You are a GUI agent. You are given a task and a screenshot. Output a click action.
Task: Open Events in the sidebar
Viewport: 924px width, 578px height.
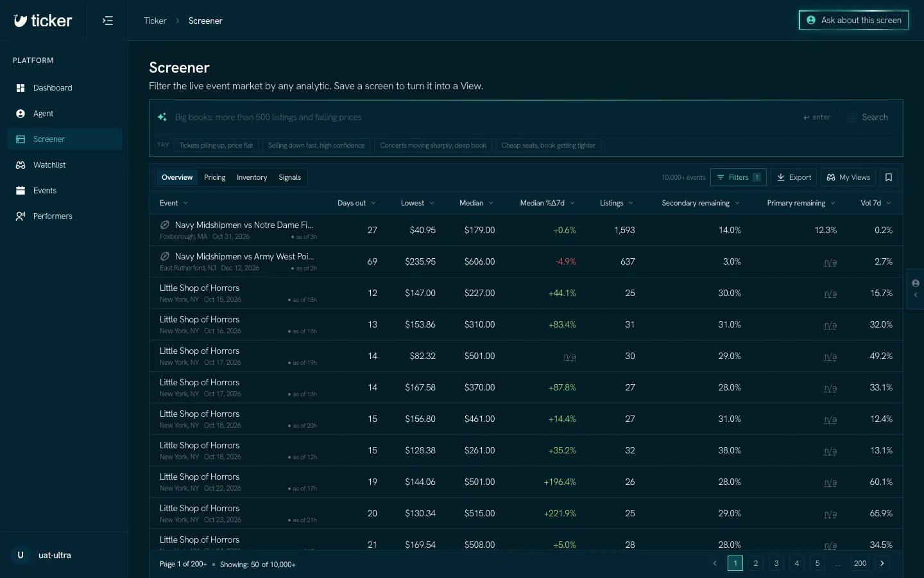tap(65, 191)
